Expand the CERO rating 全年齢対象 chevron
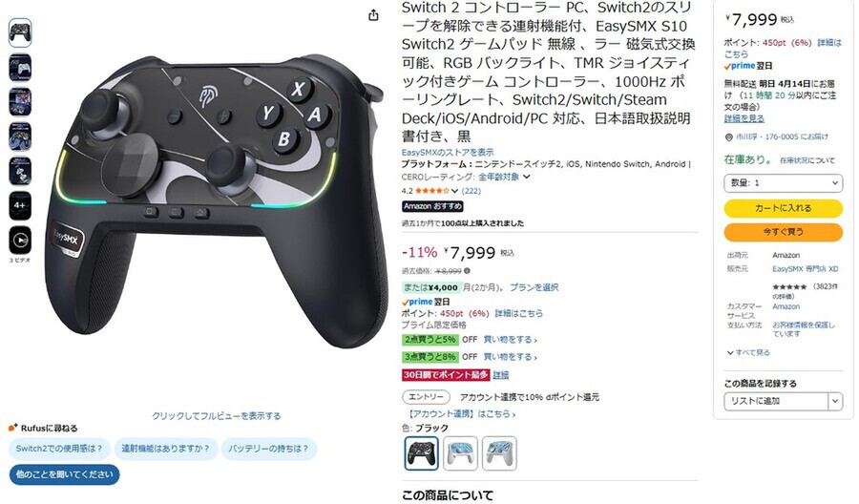This screenshot has width=859, height=504. point(527,177)
